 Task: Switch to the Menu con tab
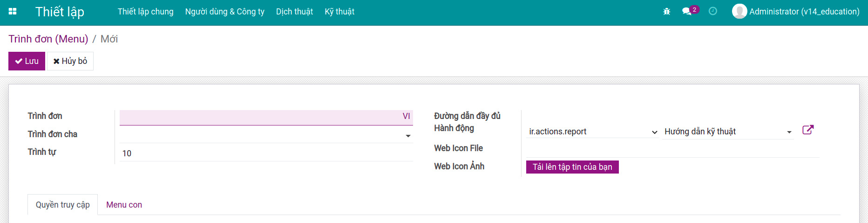click(x=124, y=205)
